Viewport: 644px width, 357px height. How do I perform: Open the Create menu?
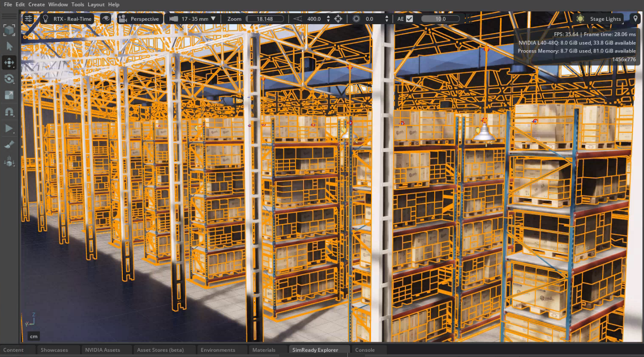(36, 4)
